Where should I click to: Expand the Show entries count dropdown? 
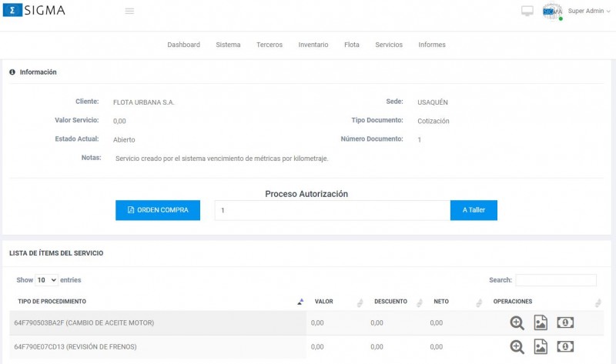click(x=46, y=280)
